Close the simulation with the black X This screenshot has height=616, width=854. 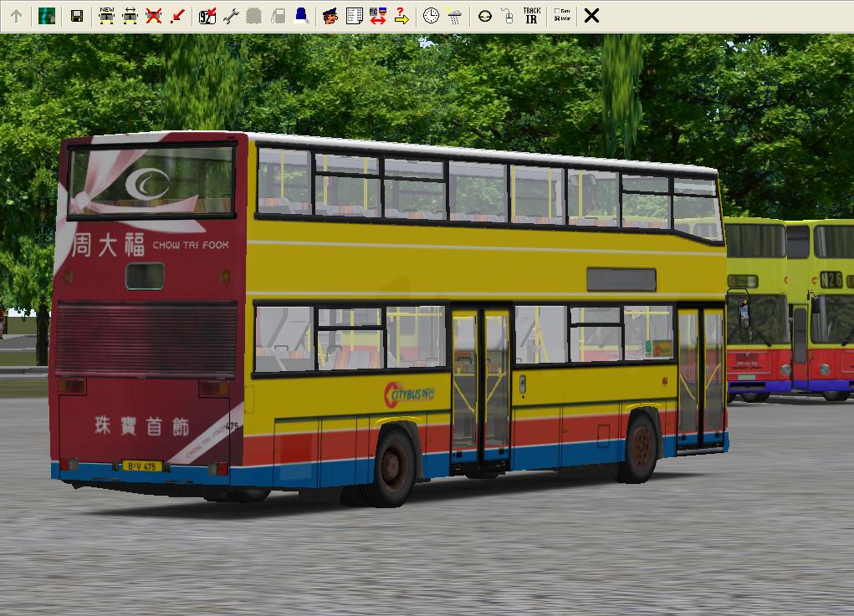click(591, 16)
